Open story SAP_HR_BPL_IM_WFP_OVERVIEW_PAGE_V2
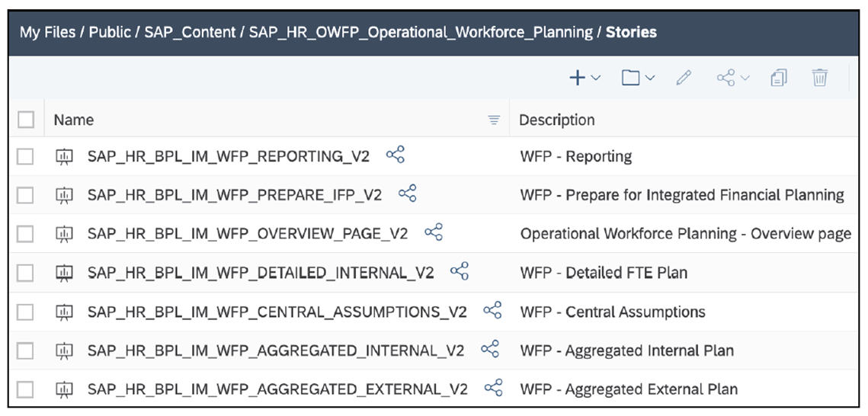Image resolution: width=868 pixels, height=416 pixels. (x=248, y=234)
